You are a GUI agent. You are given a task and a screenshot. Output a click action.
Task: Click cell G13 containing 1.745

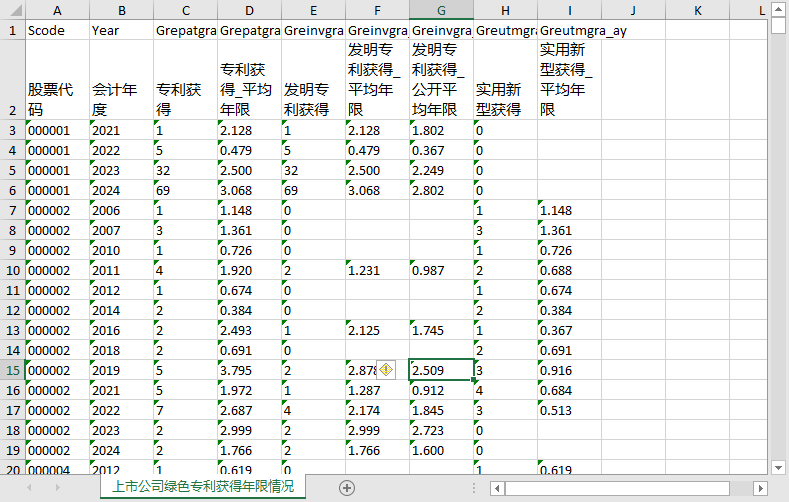441,330
